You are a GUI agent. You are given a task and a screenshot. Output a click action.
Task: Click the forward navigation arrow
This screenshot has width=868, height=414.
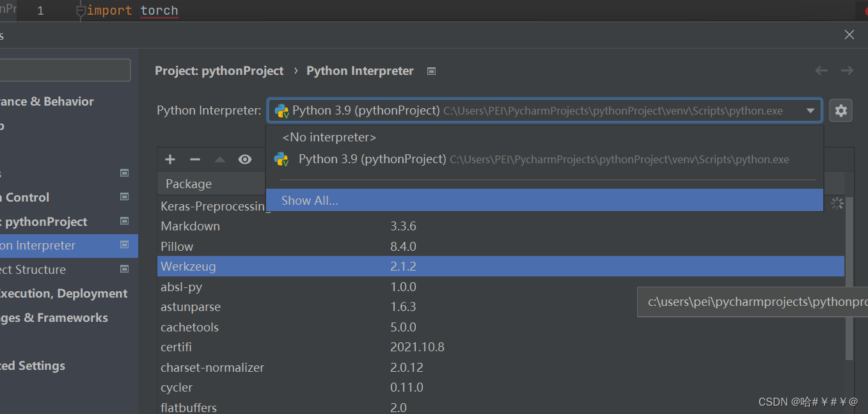[x=847, y=70]
